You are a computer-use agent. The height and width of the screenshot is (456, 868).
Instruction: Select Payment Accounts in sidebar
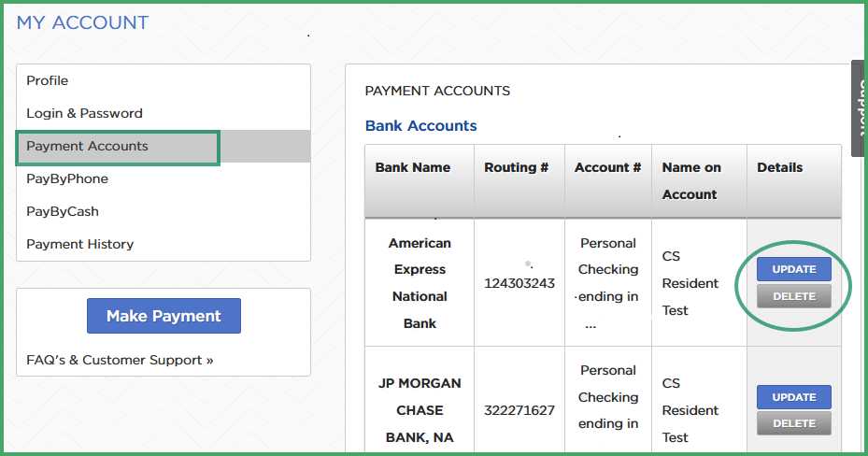click(88, 146)
